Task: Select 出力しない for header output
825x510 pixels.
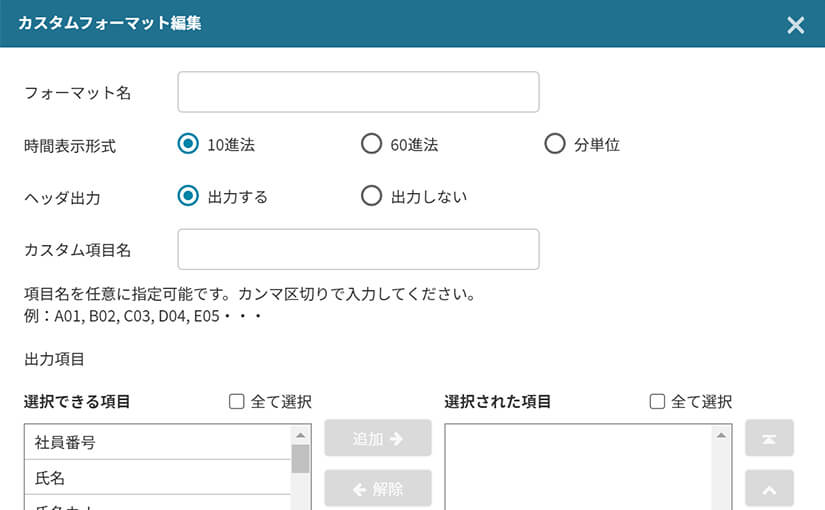Action: [371, 196]
